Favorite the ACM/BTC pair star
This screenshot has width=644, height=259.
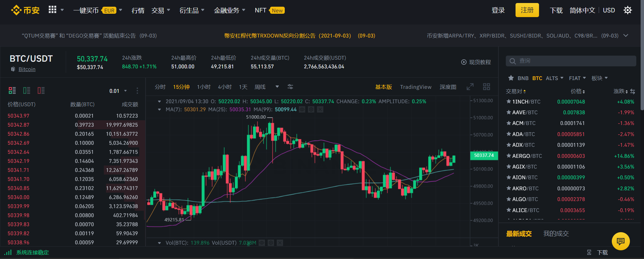coord(509,123)
